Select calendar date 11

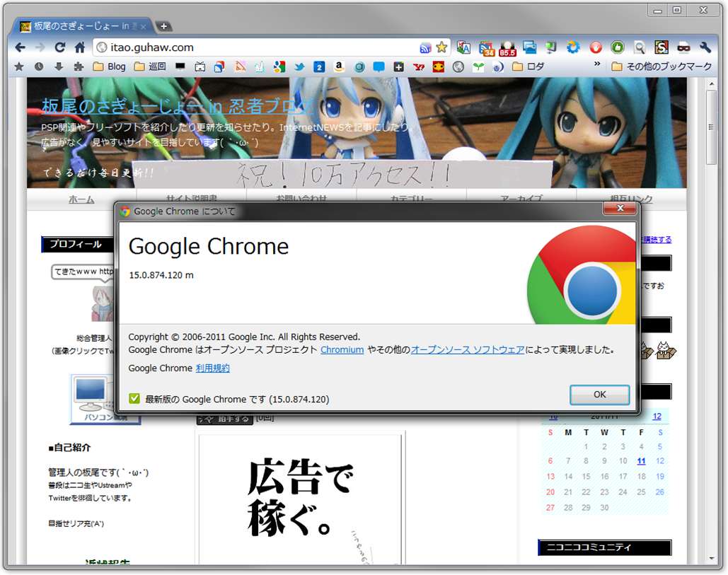[641, 461]
